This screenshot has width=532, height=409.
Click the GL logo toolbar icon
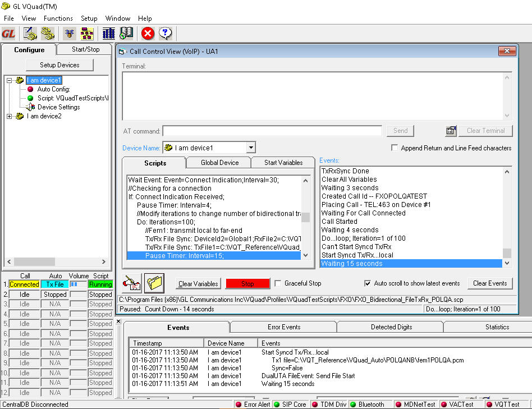9,33
